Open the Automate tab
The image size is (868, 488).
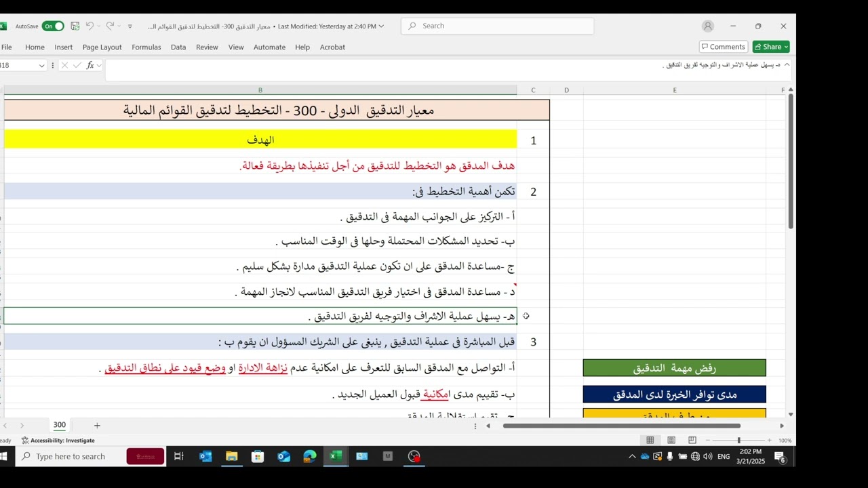[x=269, y=47]
